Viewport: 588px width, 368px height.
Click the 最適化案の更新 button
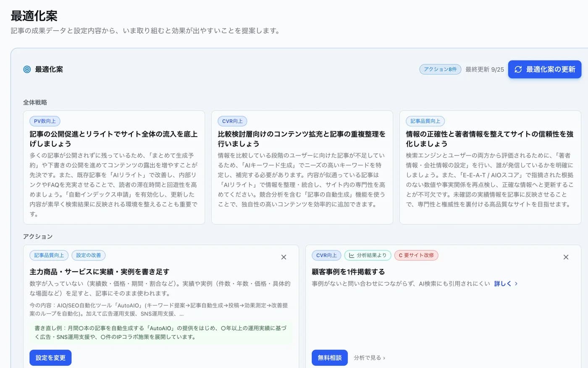pos(545,69)
